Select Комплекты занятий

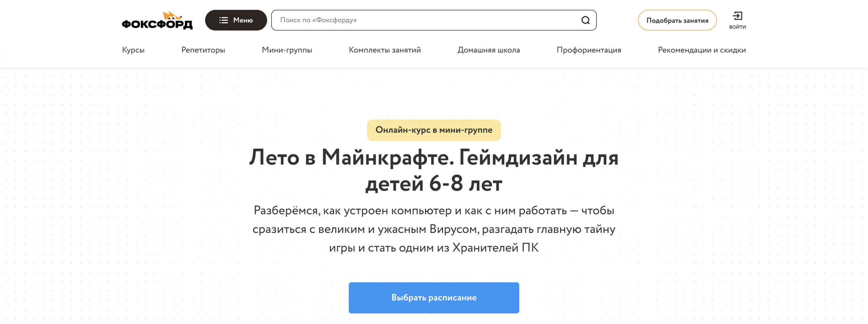point(385,50)
